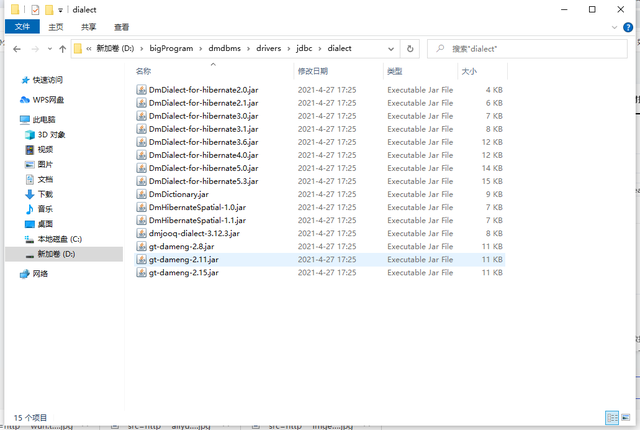Select WPS网盘 in the navigation pane
The height and width of the screenshot is (430, 640).
48,100
